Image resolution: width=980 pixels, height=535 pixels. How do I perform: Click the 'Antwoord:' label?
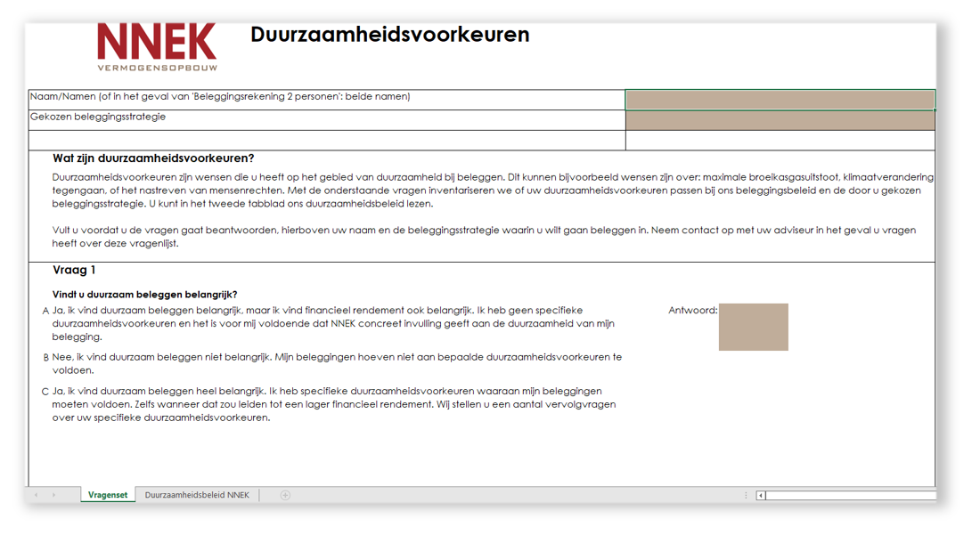692,309
